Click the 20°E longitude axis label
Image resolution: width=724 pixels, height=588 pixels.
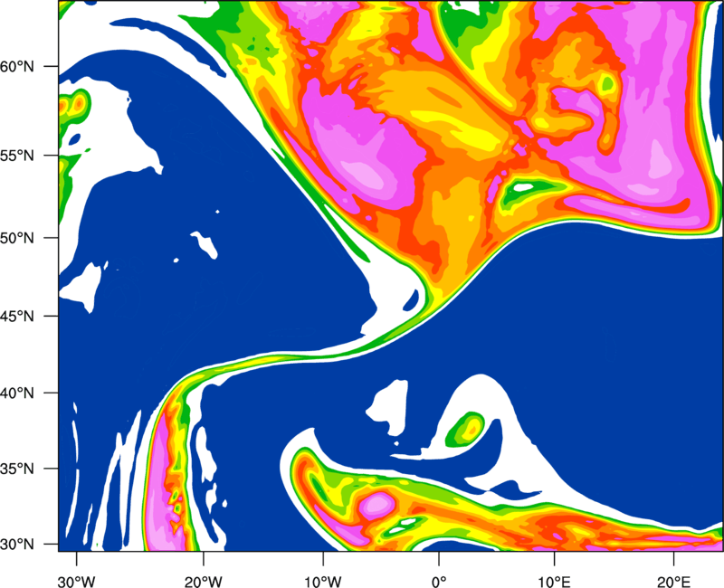coord(673,582)
